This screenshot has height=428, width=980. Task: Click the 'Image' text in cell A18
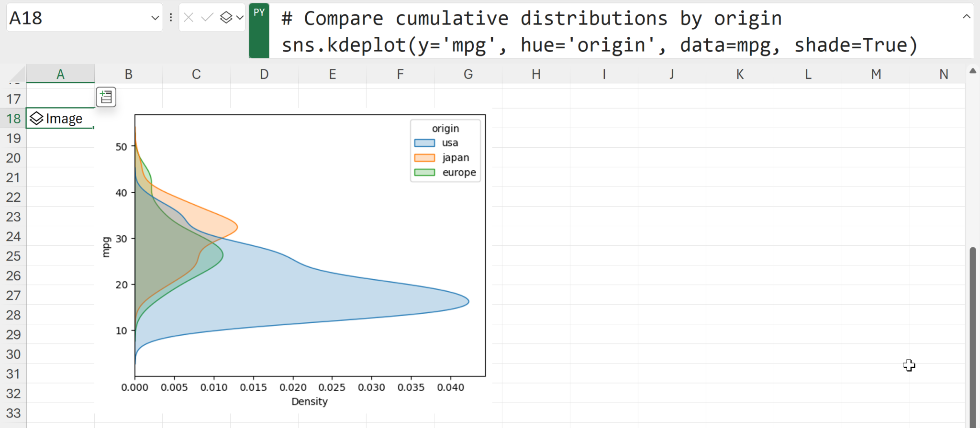click(64, 119)
